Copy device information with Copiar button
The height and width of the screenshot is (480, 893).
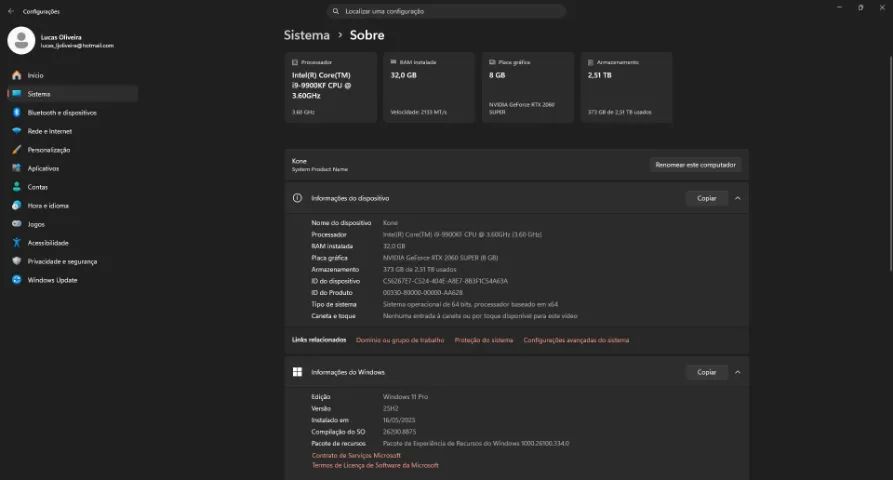point(706,198)
